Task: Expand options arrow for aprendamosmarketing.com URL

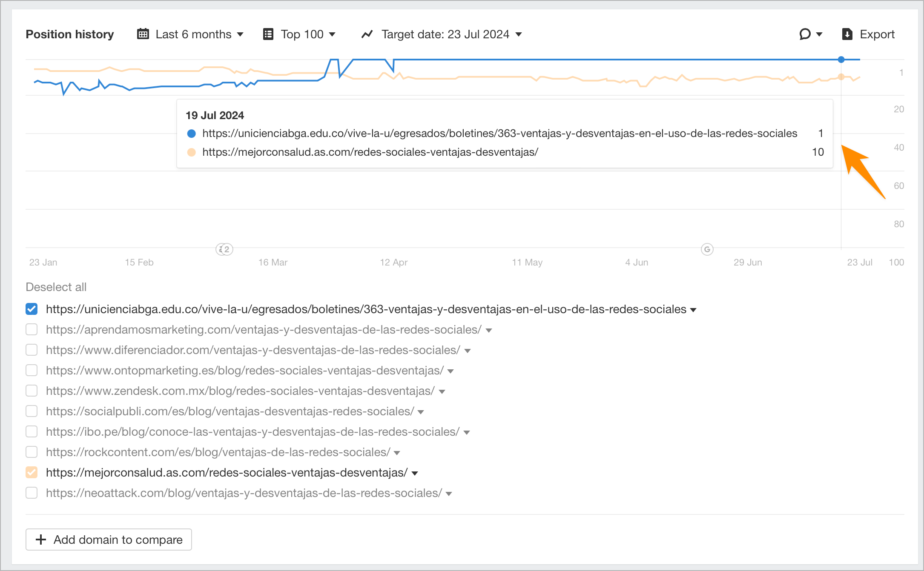Action: pos(489,331)
